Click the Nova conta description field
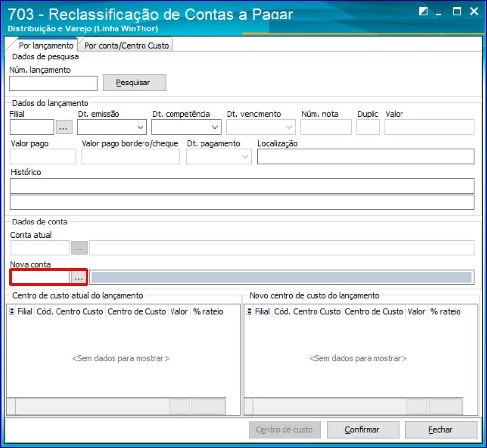The width and height of the screenshot is (487, 448). click(x=282, y=277)
